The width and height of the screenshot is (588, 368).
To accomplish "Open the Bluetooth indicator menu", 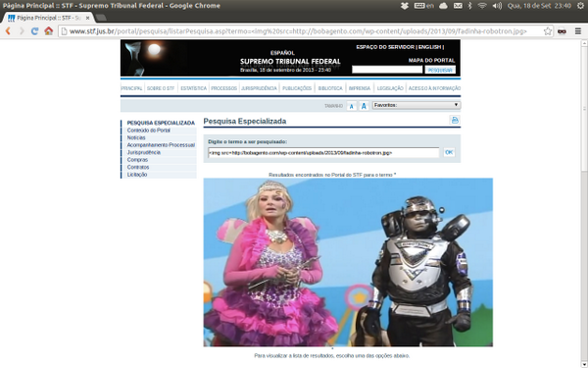I will [469, 6].
